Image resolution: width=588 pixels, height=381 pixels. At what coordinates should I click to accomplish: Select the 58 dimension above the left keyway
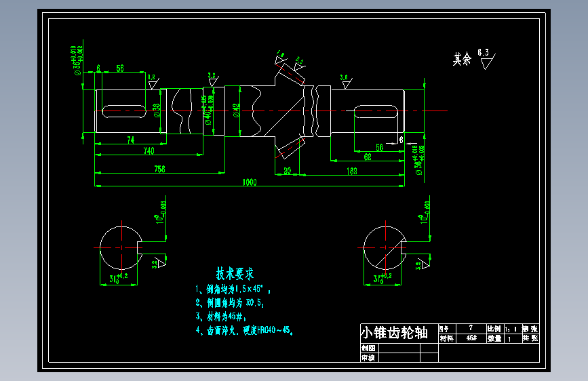coord(120,68)
